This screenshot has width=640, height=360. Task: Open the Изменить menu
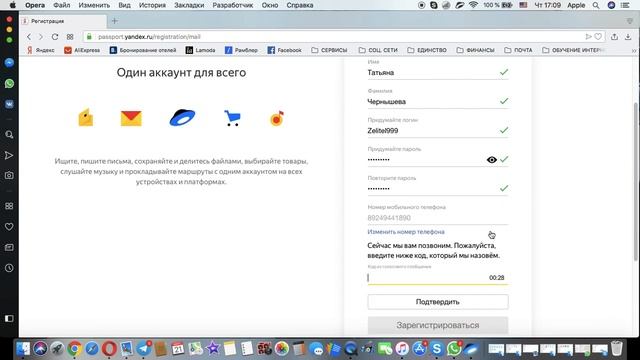coord(94,5)
